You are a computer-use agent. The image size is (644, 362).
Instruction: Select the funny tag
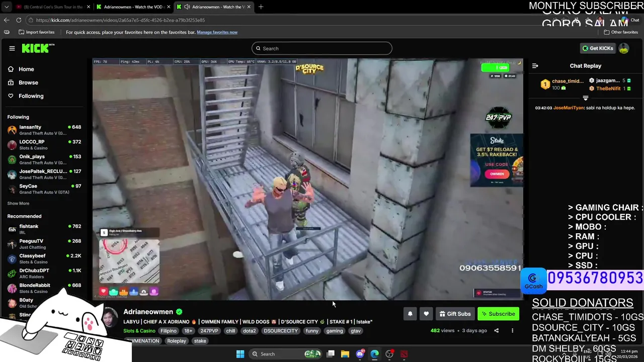coord(312,331)
